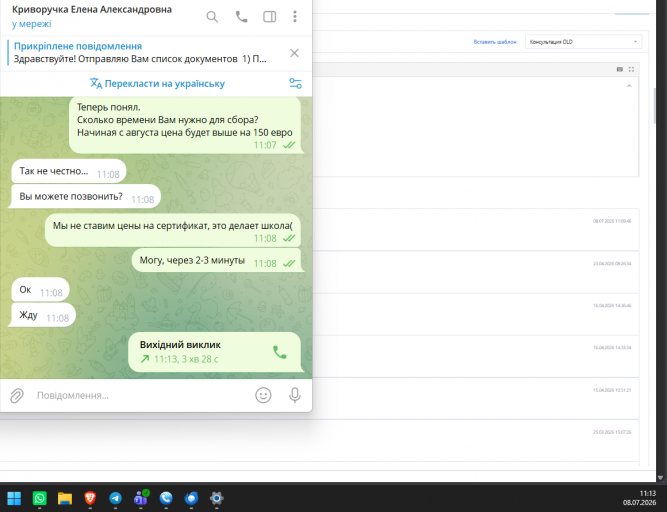667x512 pixels.
Task: Open the 'Консультация OLD' template dropdown
Action: tap(583, 42)
